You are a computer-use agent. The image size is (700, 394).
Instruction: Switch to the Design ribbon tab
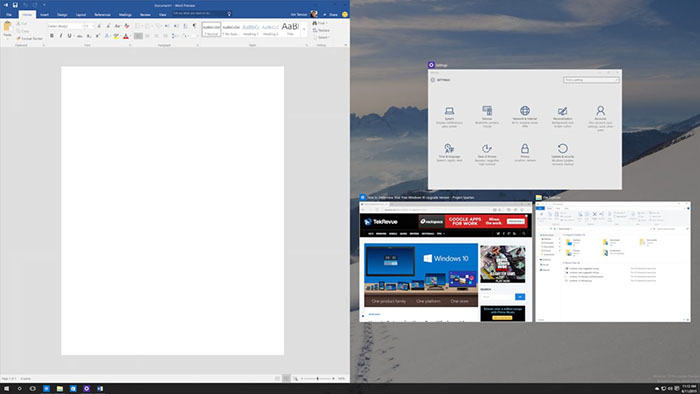(62, 15)
